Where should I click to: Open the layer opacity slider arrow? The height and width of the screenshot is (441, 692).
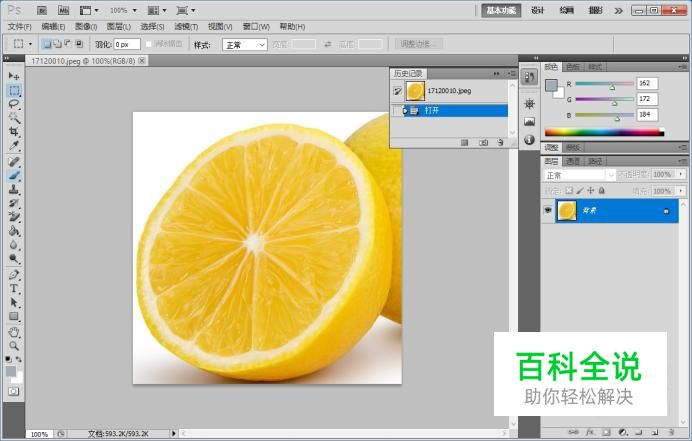681,174
